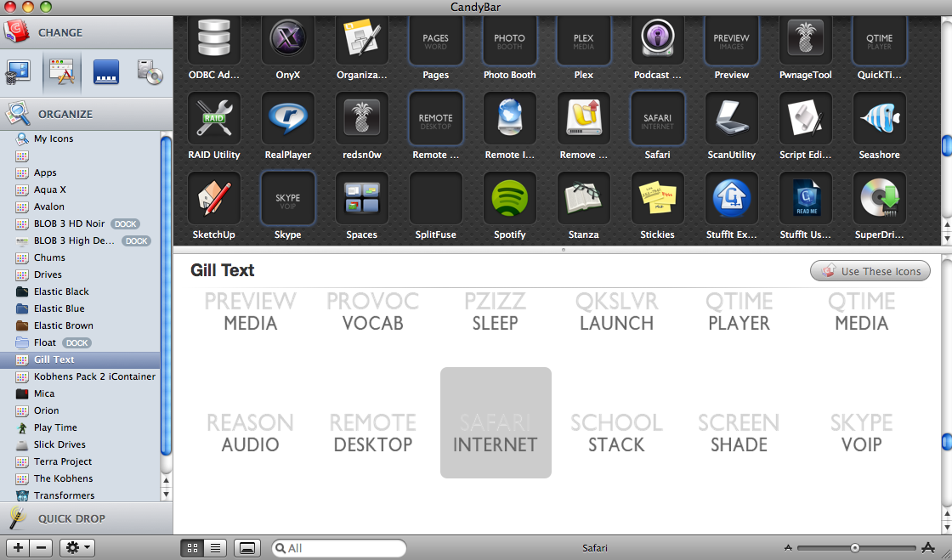Select the SAFARI INTERNET text icon
The width and height of the screenshot is (952, 560).
(496, 422)
